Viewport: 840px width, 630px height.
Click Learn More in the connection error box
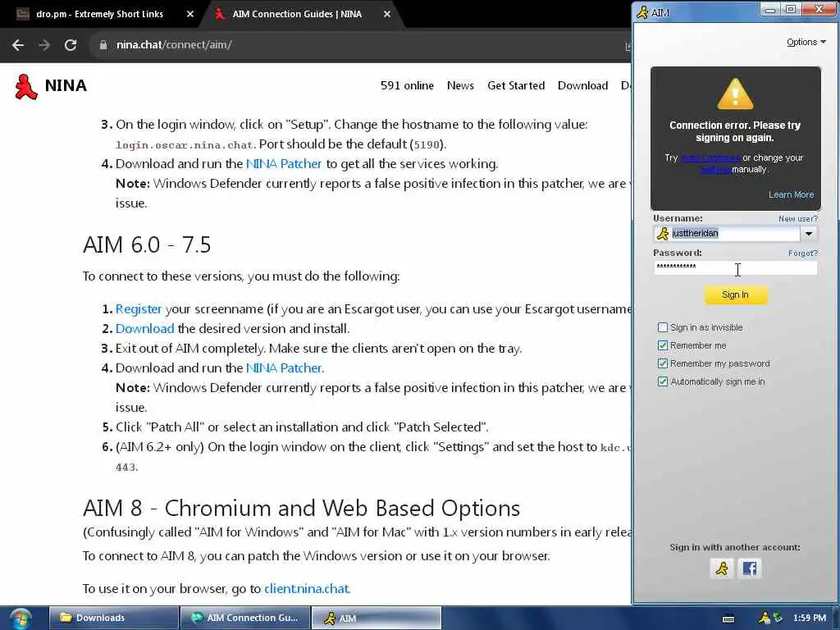pyautogui.click(x=791, y=194)
